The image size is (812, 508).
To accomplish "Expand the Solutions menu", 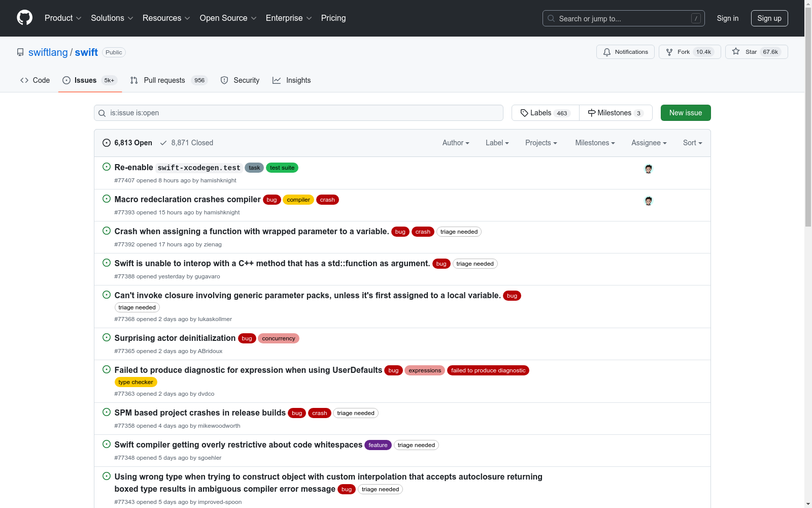I will point(112,18).
